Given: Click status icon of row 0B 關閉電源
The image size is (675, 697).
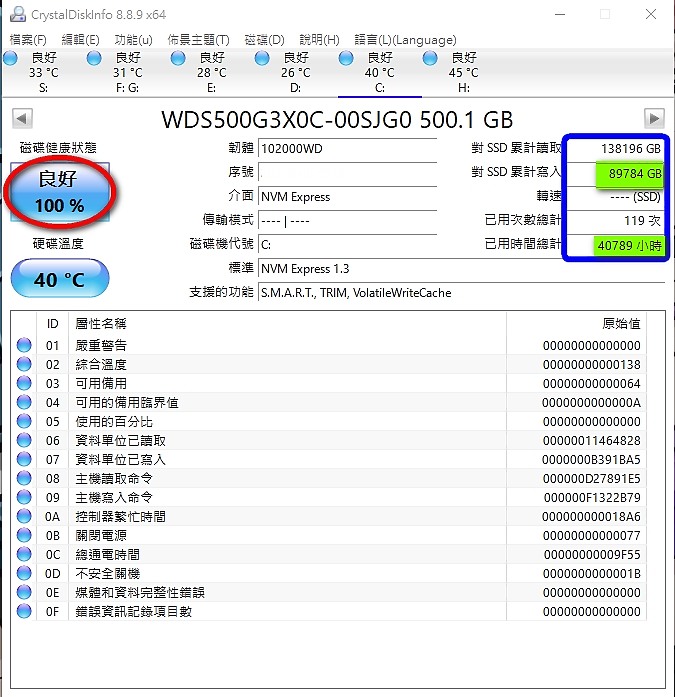Looking at the screenshot, I should coord(24,535).
